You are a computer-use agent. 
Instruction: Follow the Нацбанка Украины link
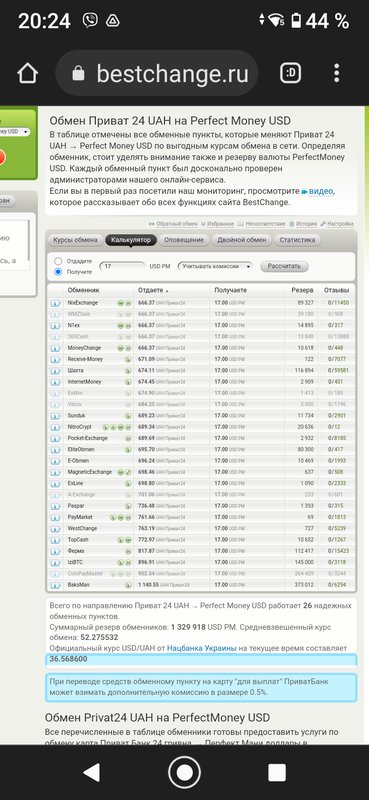[202, 648]
